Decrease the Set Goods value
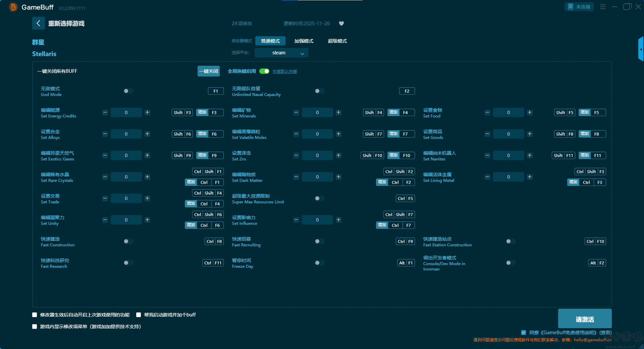The width and height of the screenshot is (644, 349). (487, 134)
